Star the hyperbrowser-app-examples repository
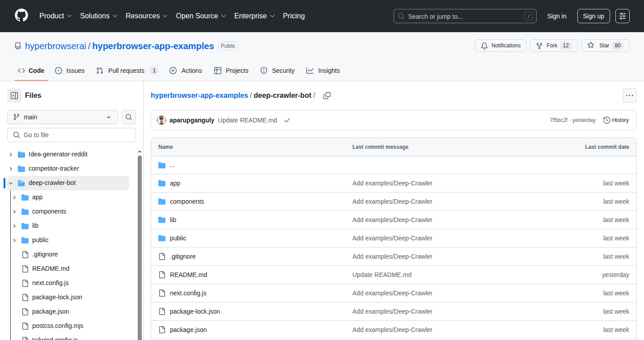This screenshot has width=644, height=340. [606, 46]
